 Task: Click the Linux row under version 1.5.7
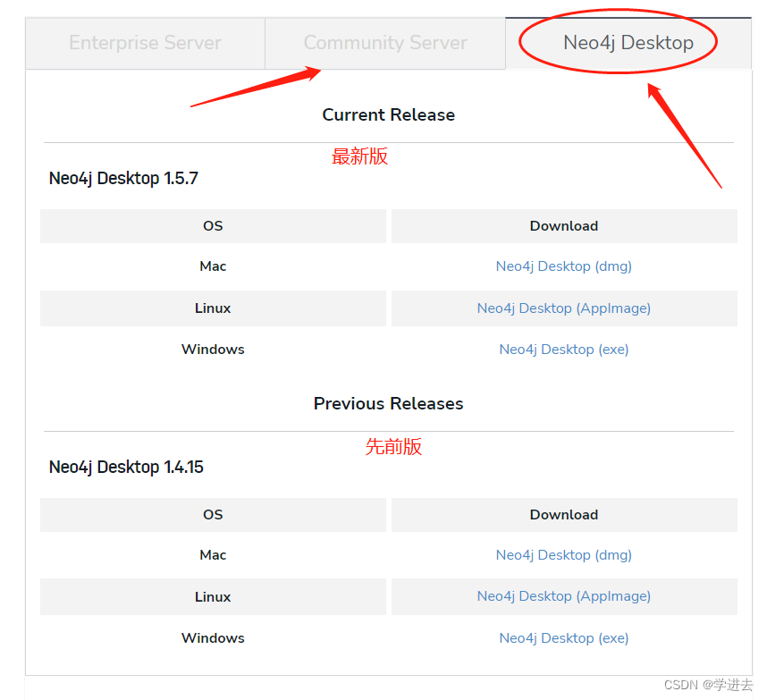388,308
